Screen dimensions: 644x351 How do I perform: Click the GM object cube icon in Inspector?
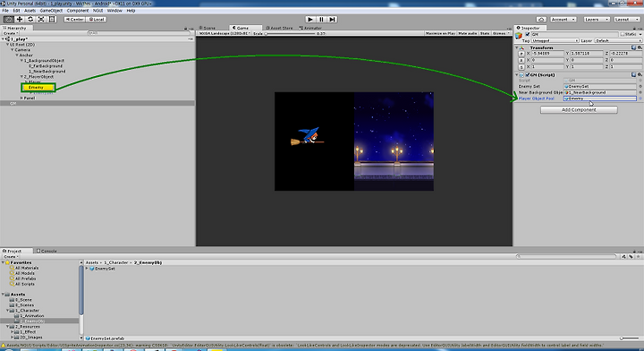click(519, 35)
